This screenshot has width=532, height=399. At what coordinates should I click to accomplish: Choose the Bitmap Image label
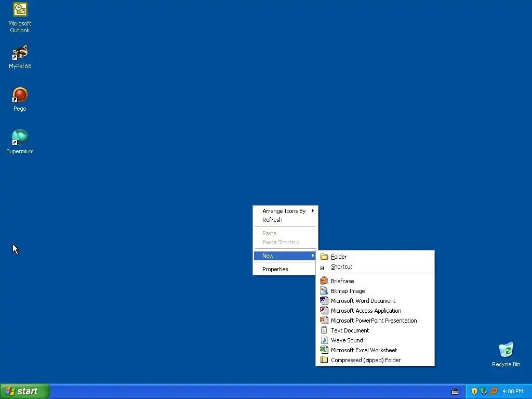(x=348, y=291)
